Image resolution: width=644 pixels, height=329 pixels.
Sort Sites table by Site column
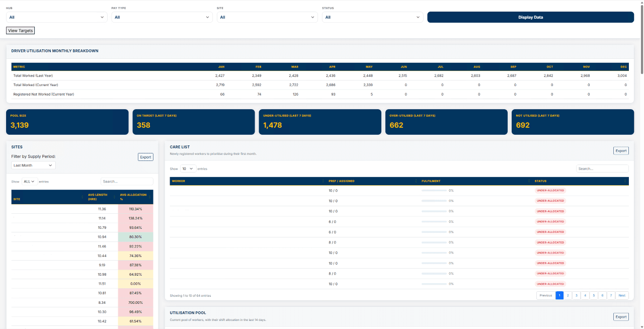point(48,197)
